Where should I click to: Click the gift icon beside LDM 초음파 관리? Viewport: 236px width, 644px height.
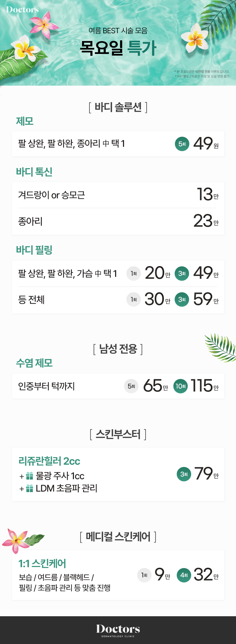(30, 488)
